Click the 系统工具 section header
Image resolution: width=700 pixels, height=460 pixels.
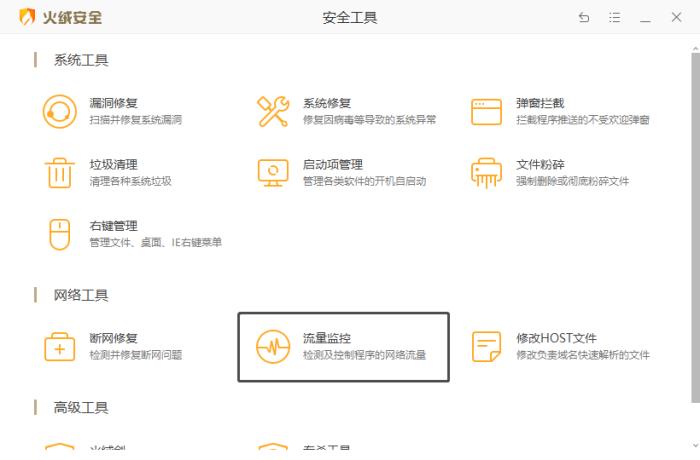coord(81,60)
